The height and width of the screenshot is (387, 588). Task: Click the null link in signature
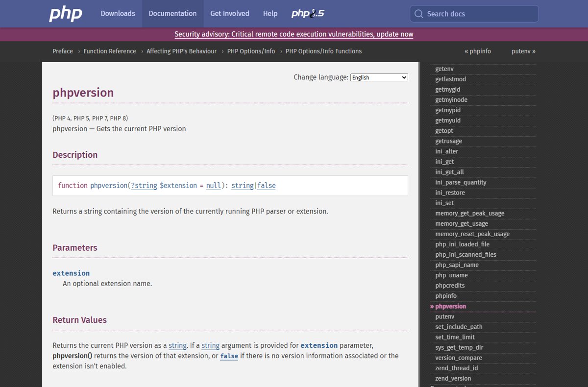tap(214, 186)
